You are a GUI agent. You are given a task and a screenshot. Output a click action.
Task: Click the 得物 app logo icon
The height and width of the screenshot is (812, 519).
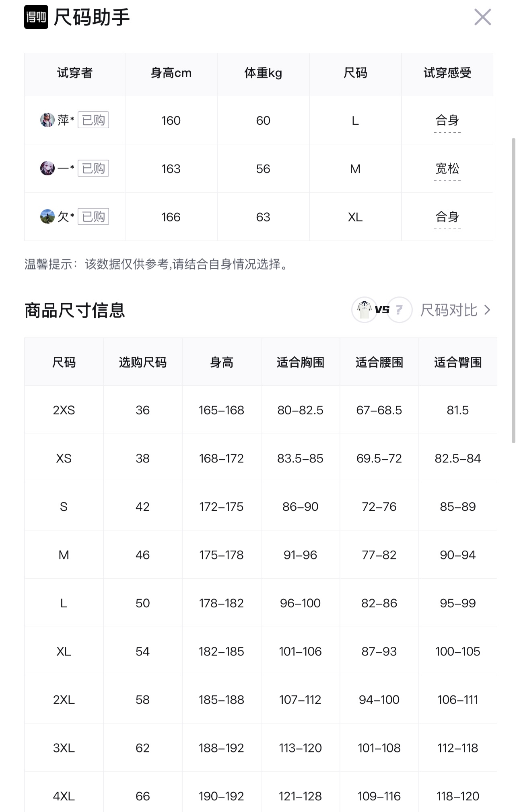click(x=36, y=17)
